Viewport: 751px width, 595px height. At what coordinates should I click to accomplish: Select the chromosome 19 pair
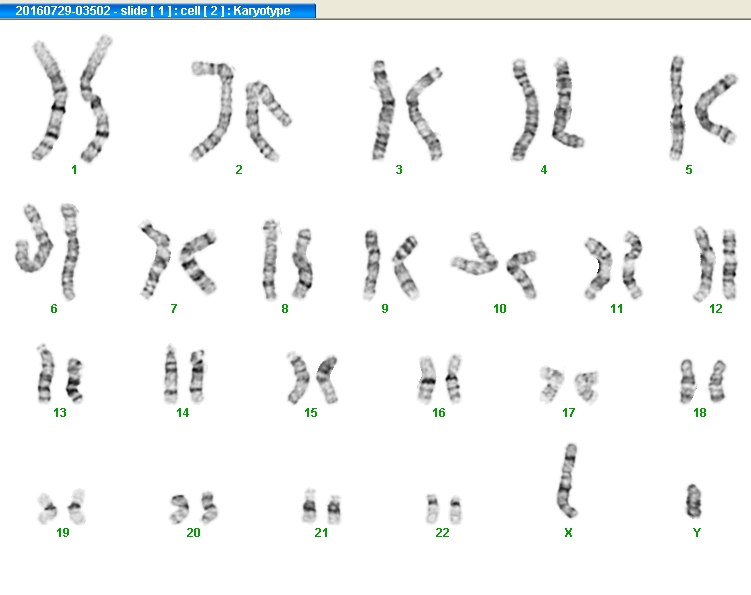click(x=62, y=507)
